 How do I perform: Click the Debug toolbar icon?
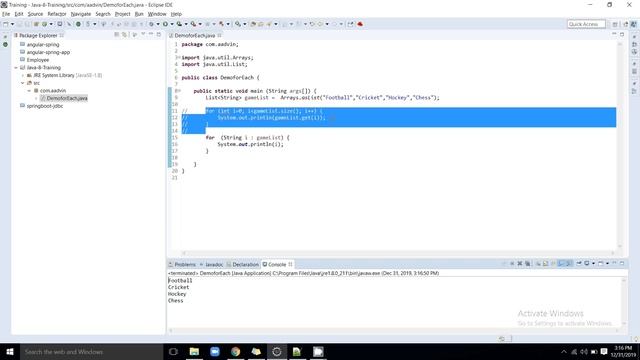[x=151, y=24]
